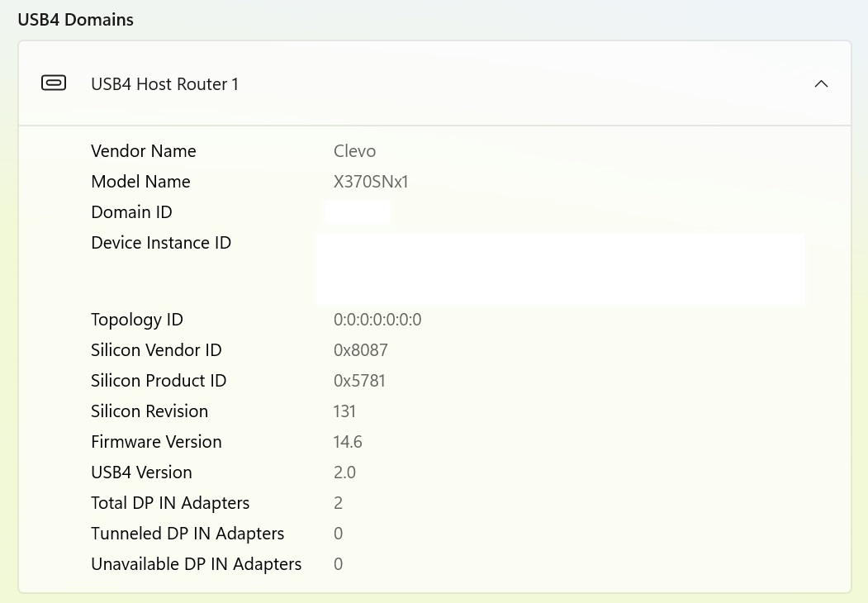
Task: Collapse the USB4 Host Router 1 section
Action: pos(821,84)
